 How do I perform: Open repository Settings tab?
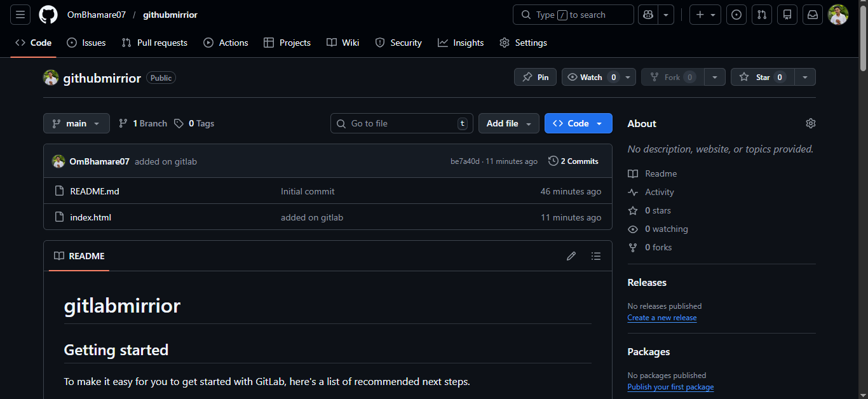click(523, 43)
